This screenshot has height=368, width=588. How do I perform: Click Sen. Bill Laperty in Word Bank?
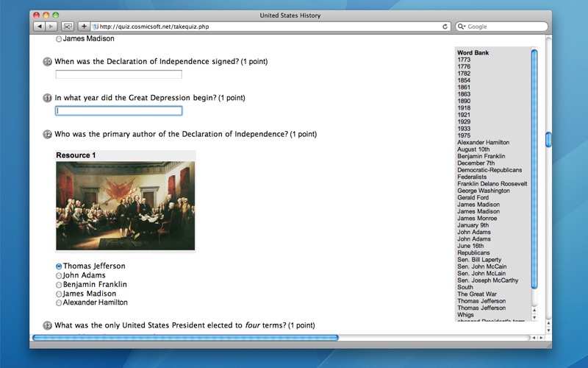coord(479,260)
